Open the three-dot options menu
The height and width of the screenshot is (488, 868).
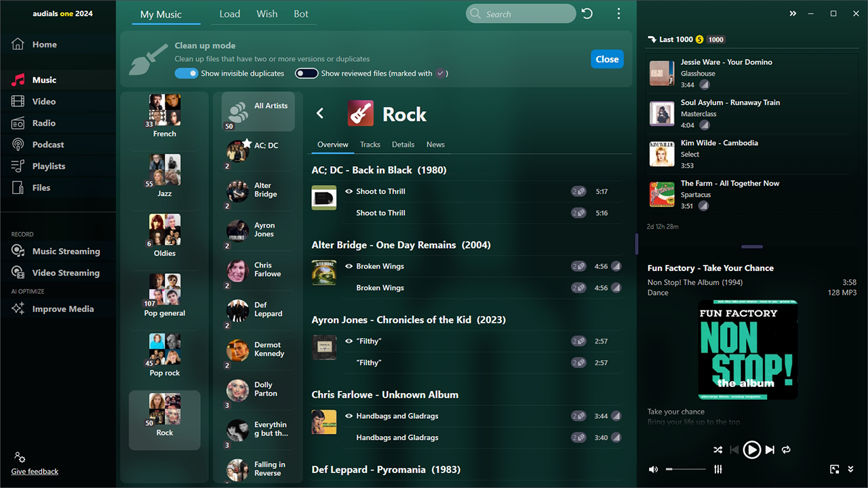coord(618,14)
